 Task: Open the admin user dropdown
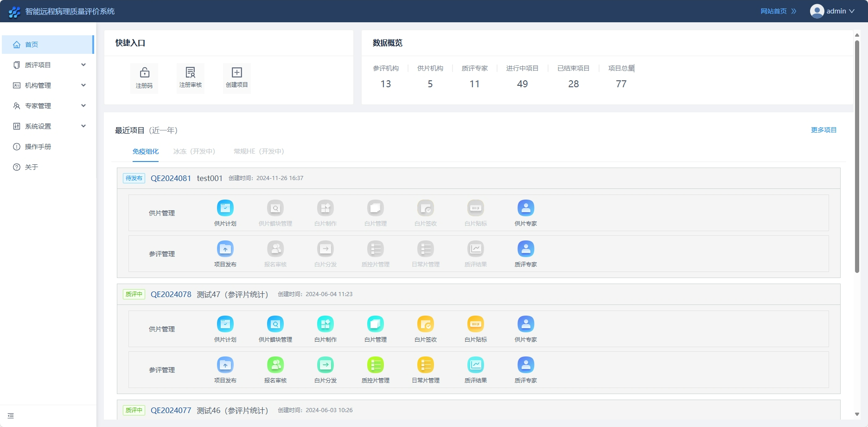(832, 11)
